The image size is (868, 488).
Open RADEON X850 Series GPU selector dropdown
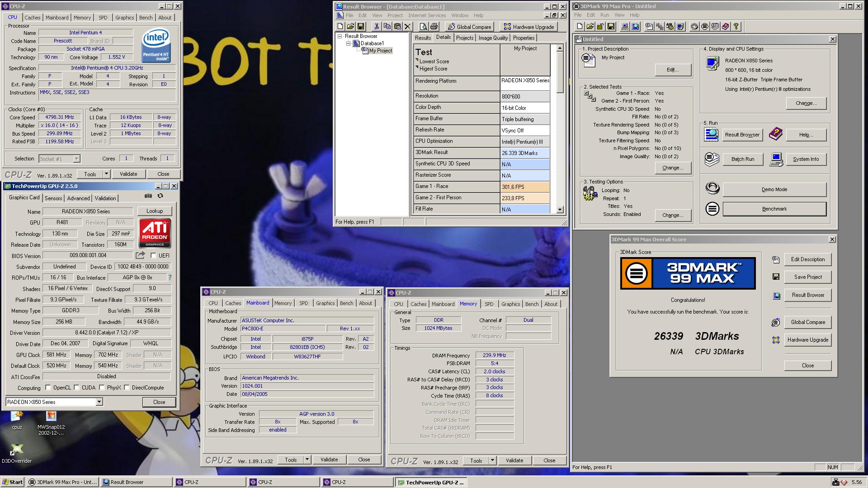[99, 402]
